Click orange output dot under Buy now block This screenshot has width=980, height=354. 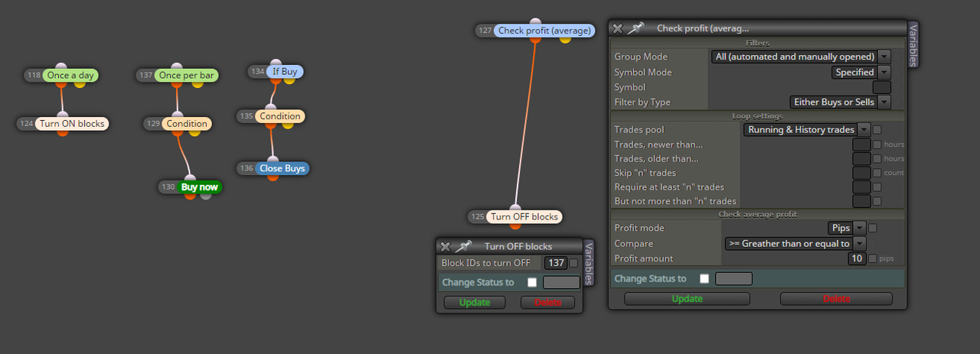190,195
